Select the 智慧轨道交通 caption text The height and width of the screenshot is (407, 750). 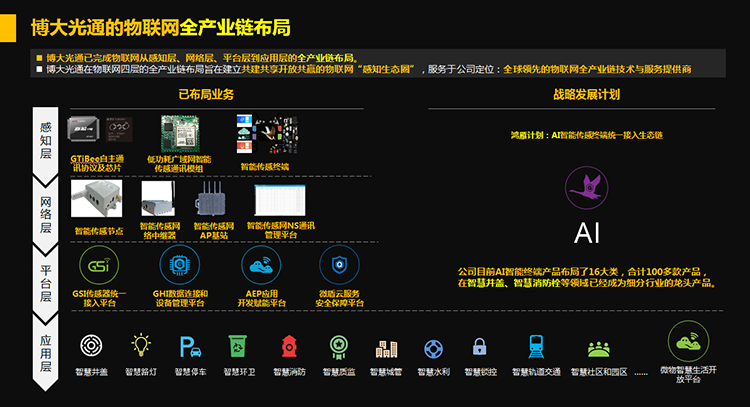point(536,372)
